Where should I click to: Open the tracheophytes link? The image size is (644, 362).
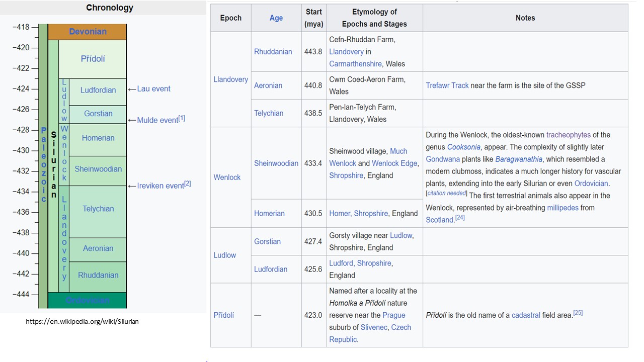[x=569, y=135]
